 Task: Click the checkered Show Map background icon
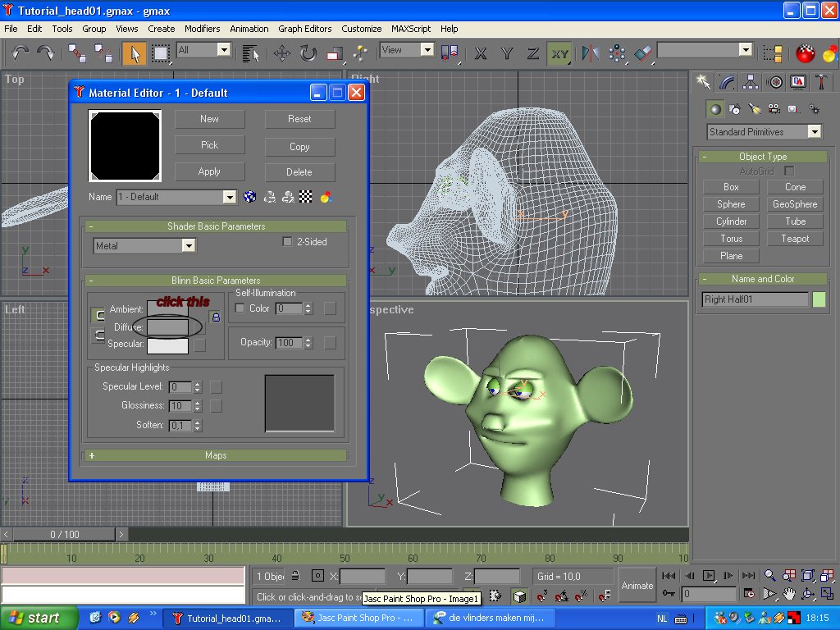[306, 197]
